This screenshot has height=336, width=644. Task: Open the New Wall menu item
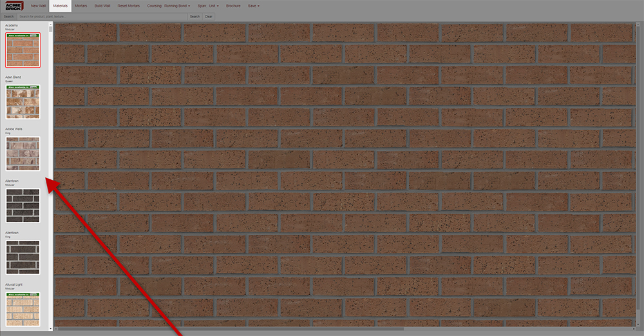38,5
